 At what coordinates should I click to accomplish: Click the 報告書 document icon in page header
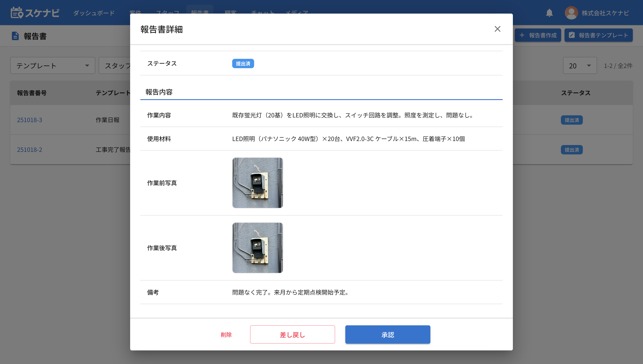coord(15,36)
